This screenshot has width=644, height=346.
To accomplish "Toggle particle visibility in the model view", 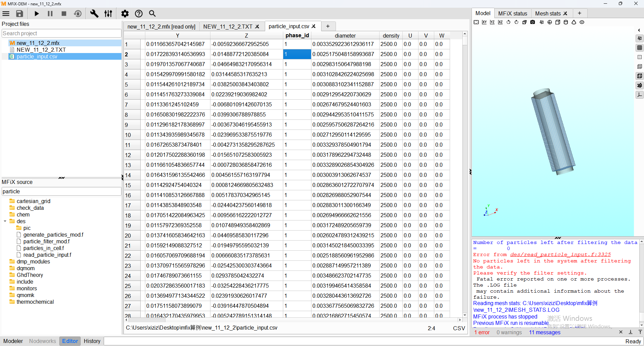I will (640, 85).
